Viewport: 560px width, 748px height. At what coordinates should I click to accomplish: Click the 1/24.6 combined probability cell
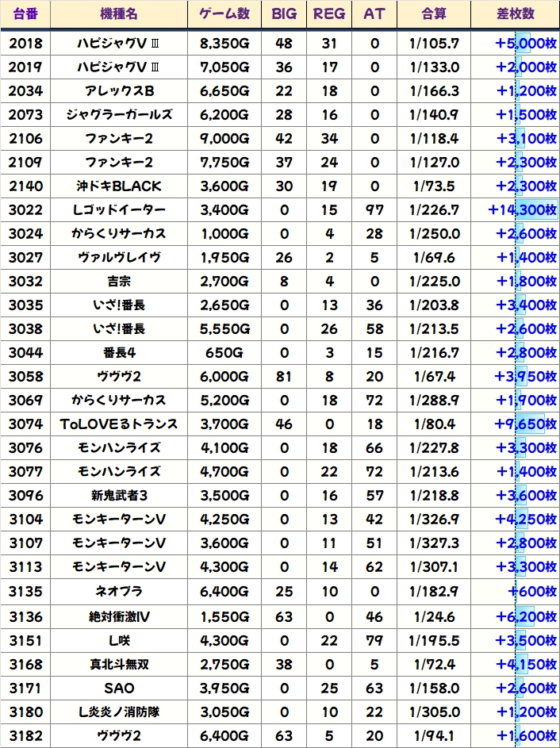click(434, 616)
